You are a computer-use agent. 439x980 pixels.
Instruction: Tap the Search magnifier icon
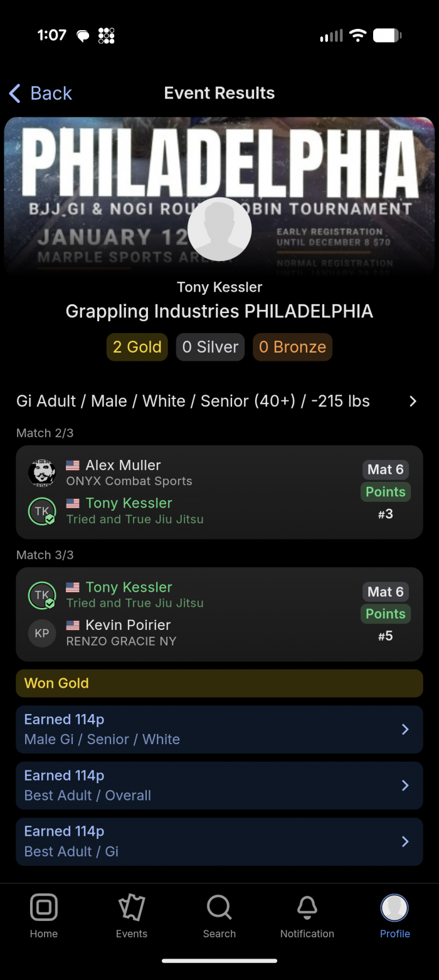pos(219,907)
